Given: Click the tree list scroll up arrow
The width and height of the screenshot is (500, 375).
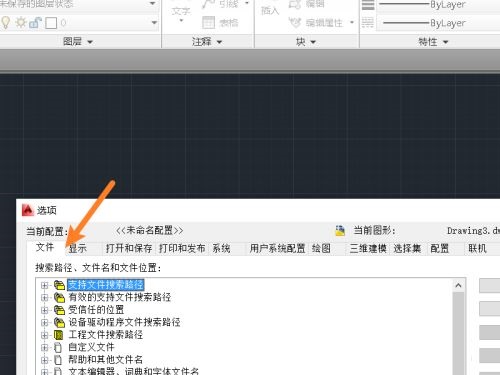Looking at the screenshot, I should [458, 285].
